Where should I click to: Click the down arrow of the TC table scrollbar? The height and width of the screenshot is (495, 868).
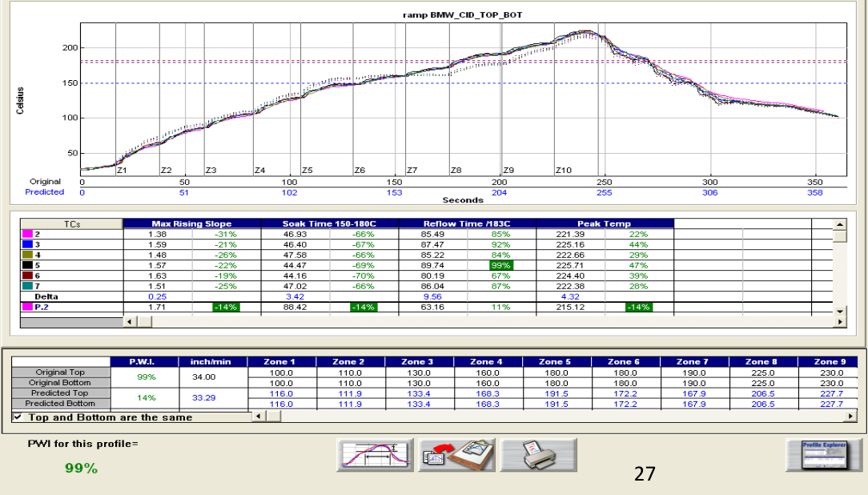pyautogui.click(x=840, y=311)
